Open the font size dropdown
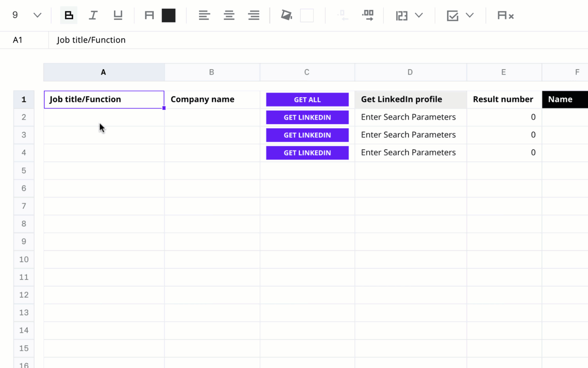588x368 pixels. 37,15
